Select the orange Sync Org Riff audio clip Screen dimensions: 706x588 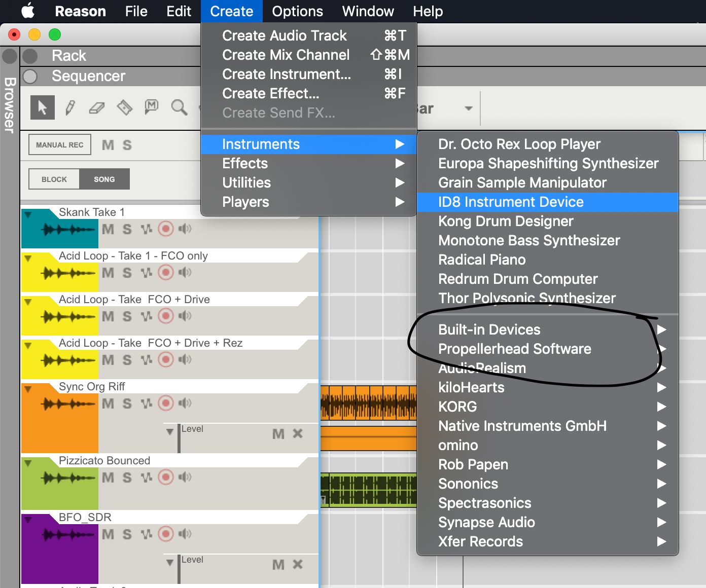point(368,402)
